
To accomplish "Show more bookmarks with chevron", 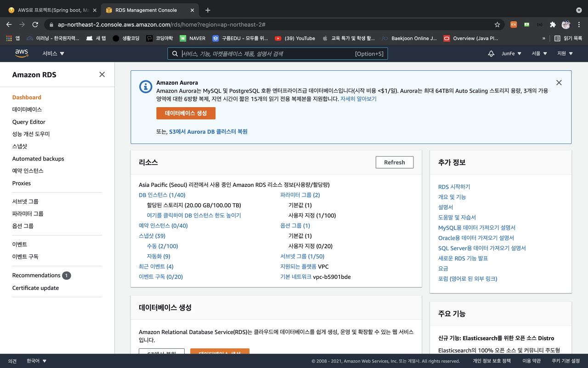I will [x=544, y=38].
